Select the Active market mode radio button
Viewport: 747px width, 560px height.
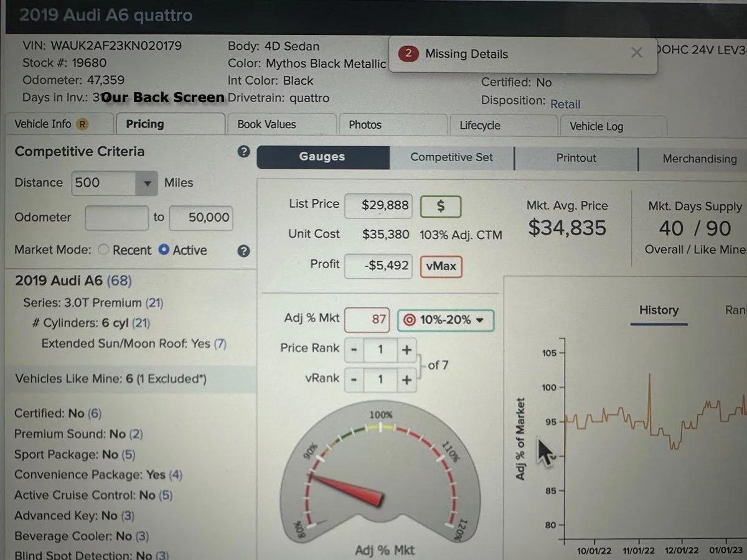pos(164,250)
